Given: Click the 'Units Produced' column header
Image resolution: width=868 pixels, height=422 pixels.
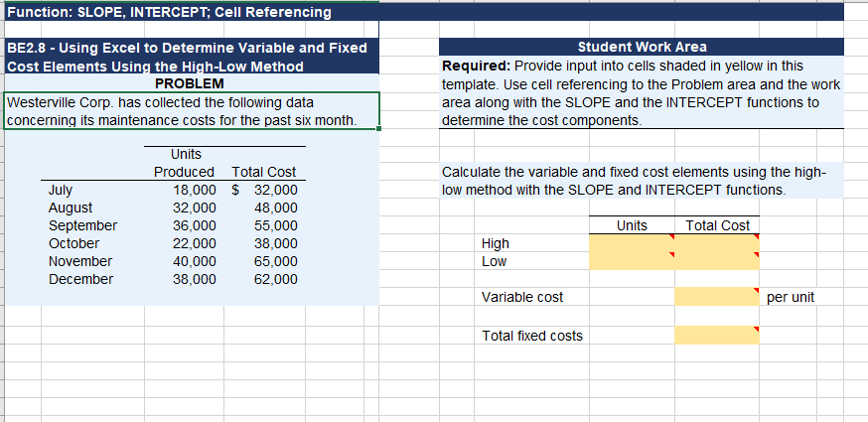Looking at the screenshot, I should coord(185,163).
